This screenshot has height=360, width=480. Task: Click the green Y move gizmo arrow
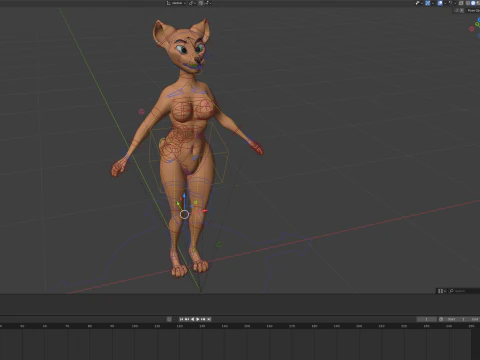[x=178, y=204]
